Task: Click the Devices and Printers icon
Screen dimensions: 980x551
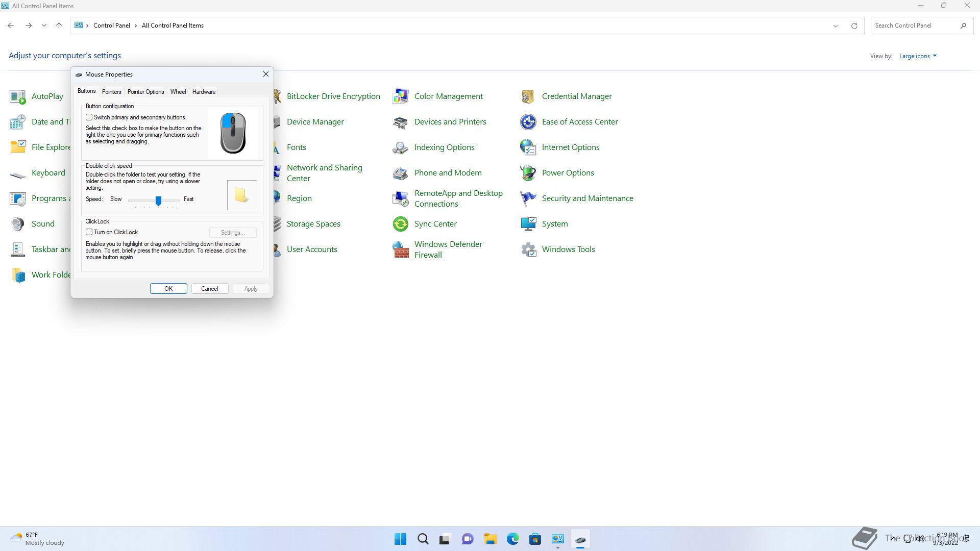Action: pos(401,122)
